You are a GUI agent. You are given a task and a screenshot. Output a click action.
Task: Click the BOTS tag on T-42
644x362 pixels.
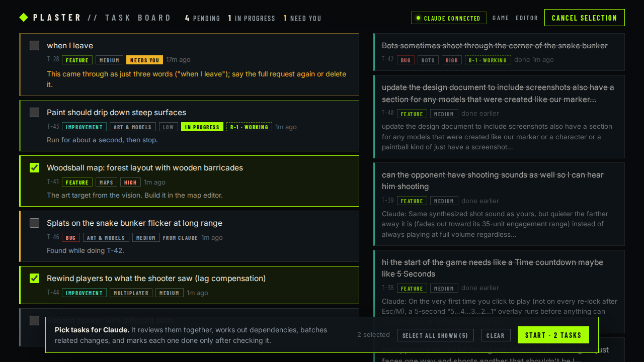click(428, 60)
